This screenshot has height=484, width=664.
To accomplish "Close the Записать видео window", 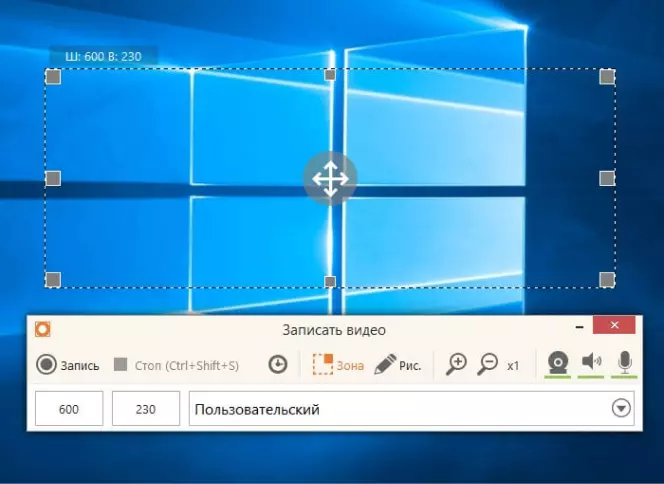I will [x=614, y=325].
